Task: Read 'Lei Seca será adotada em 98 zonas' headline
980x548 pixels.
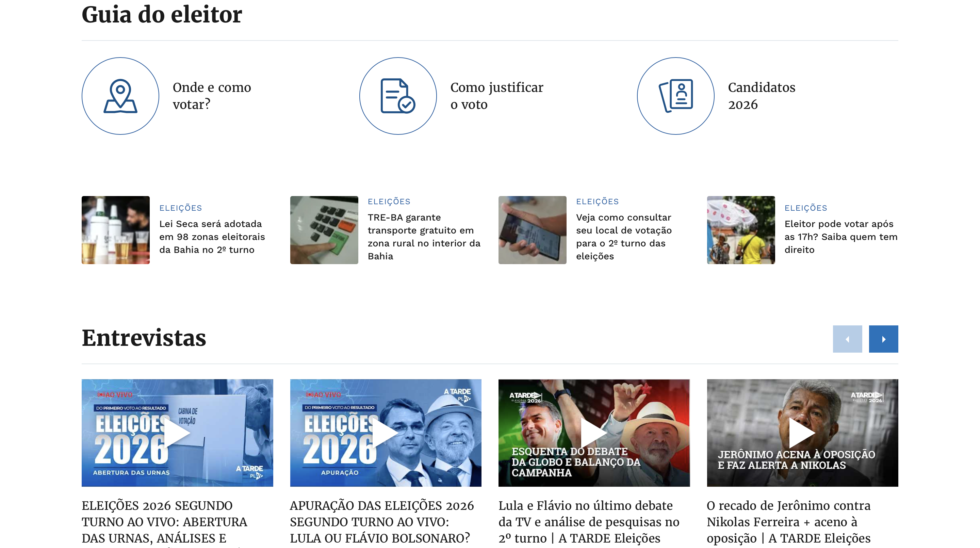Action: [212, 237]
